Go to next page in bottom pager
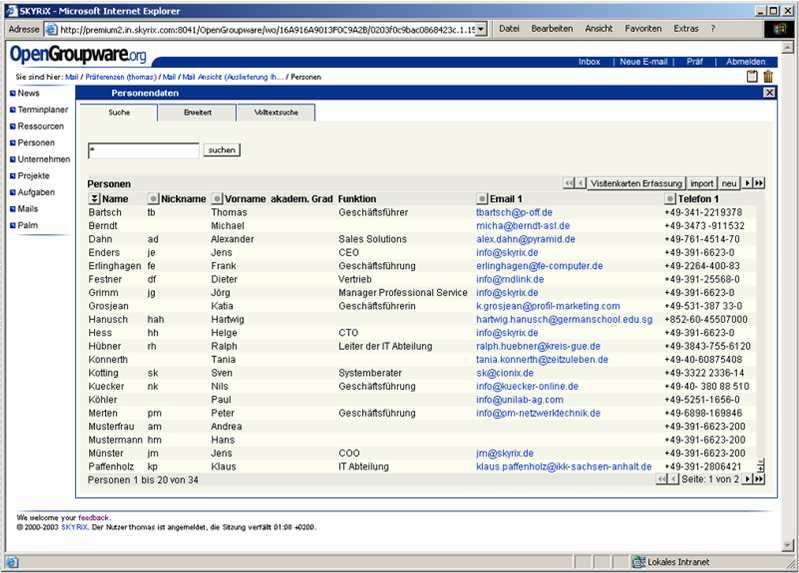 coord(747,480)
